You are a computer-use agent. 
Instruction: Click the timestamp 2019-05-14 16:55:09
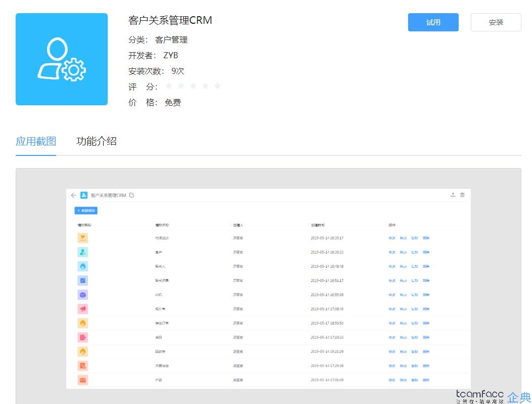pos(327,295)
